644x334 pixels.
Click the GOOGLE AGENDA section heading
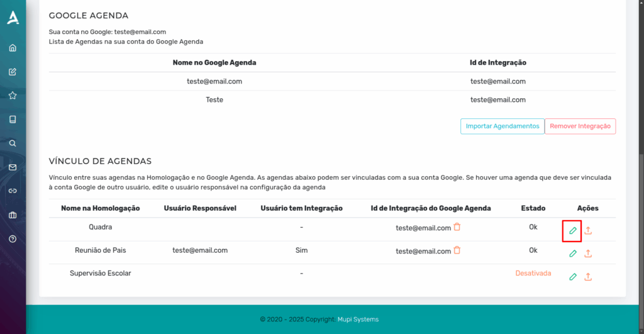89,16
